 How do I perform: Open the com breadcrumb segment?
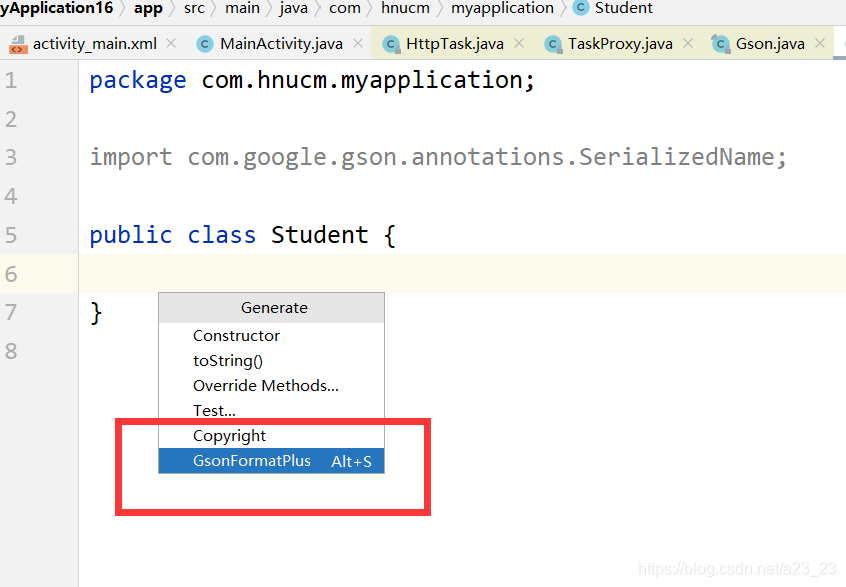[x=345, y=8]
